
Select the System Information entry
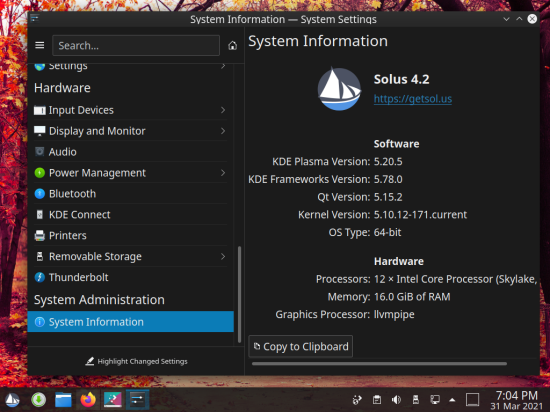pos(130,322)
